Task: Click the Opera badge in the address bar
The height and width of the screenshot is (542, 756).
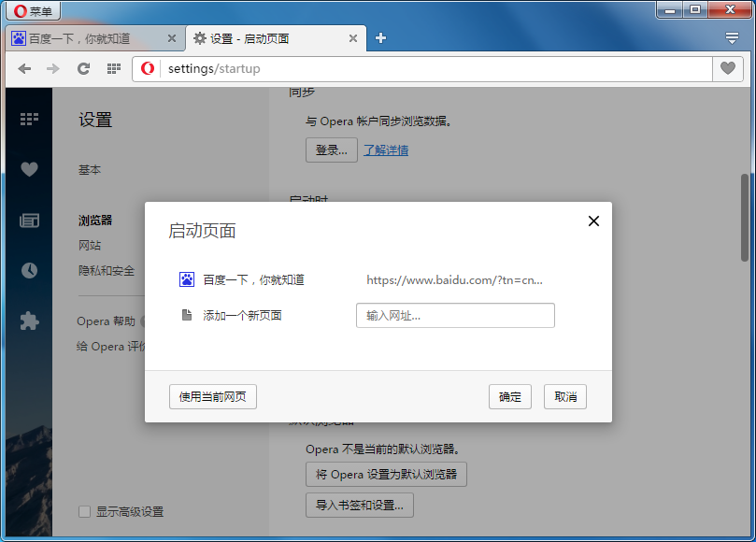Action: (148, 68)
